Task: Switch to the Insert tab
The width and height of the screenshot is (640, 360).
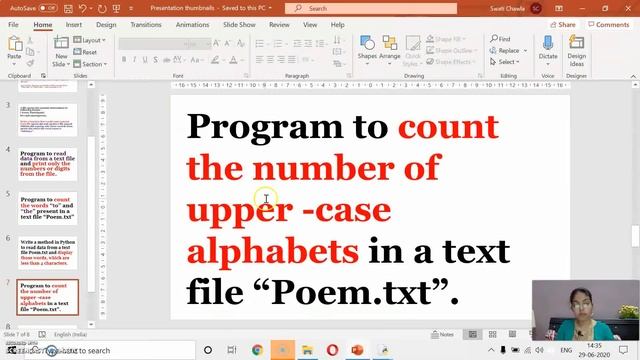Action: (x=74, y=24)
